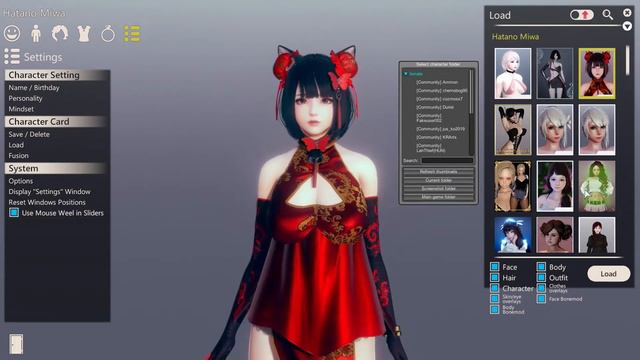
Task: Open Name / Birthday settings
Action: pyautogui.click(x=34, y=88)
